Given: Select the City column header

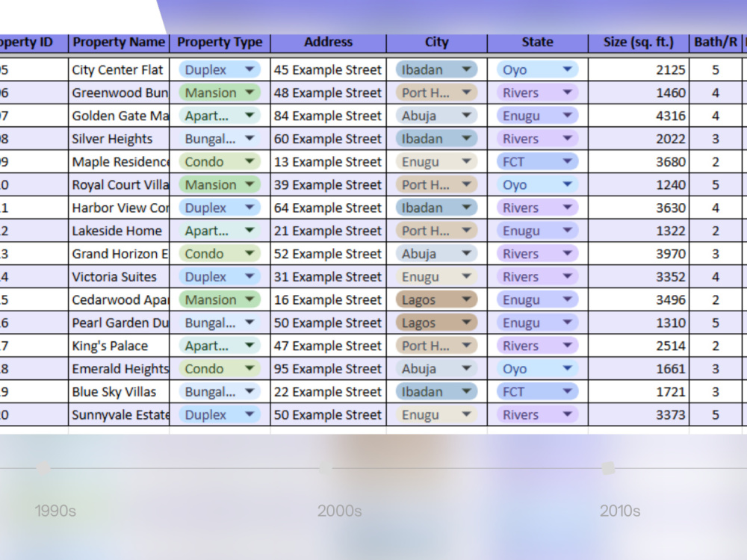Looking at the screenshot, I should point(437,43).
